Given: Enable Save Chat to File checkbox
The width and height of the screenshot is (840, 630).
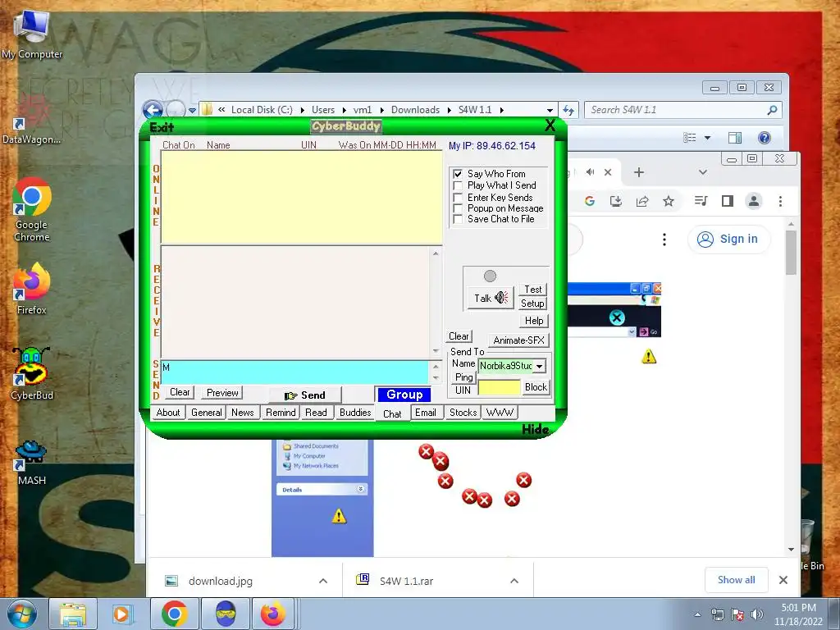Looking at the screenshot, I should coord(458,219).
